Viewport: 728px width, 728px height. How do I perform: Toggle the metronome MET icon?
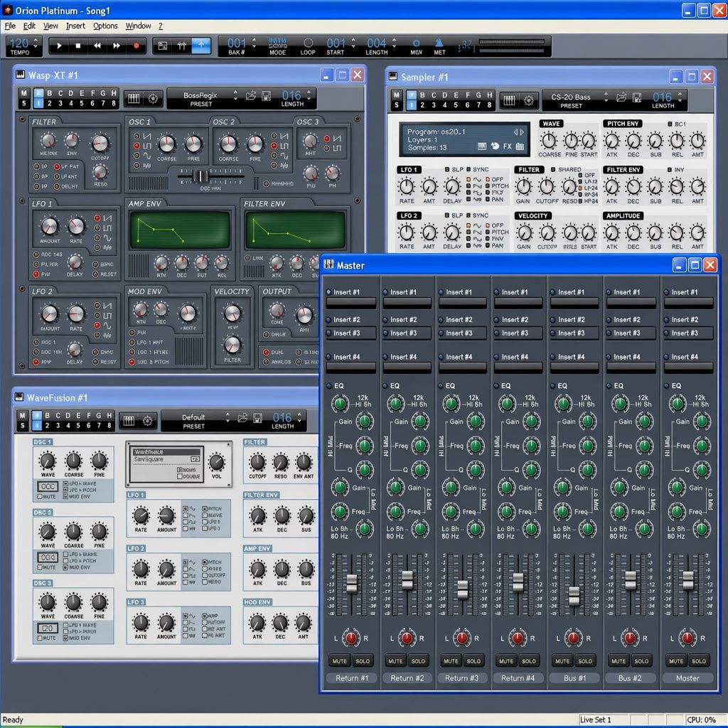click(439, 43)
